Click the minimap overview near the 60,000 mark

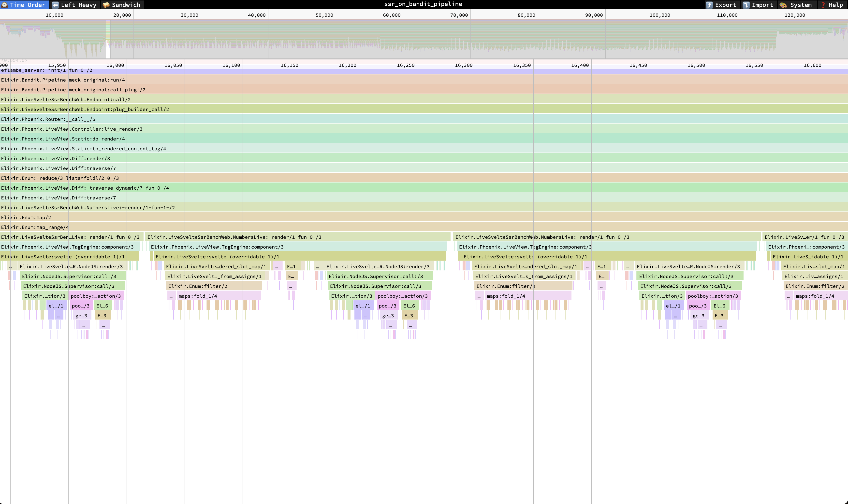(403, 39)
